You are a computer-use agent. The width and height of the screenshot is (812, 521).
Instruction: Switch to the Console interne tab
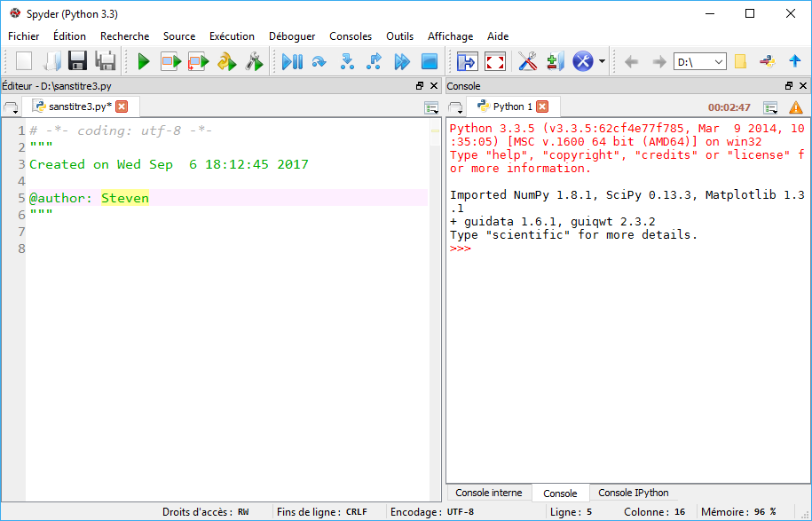point(488,493)
